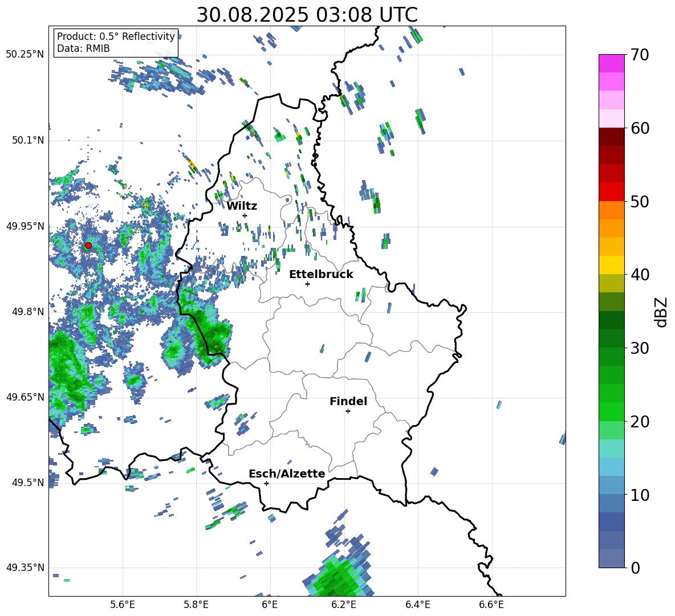This screenshot has height=616, width=675.
Task: Click the colorbar 30 tick label
Action: [640, 348]
